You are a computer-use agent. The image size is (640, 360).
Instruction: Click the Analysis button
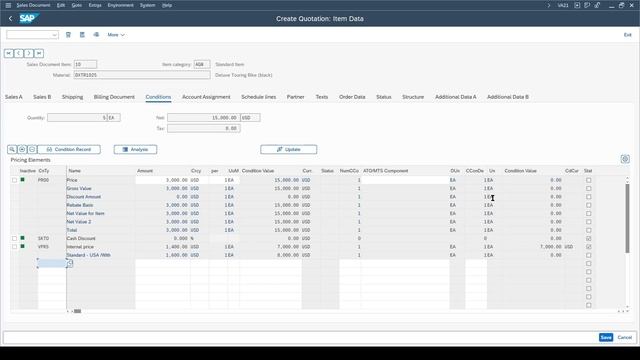pos(135,149)
